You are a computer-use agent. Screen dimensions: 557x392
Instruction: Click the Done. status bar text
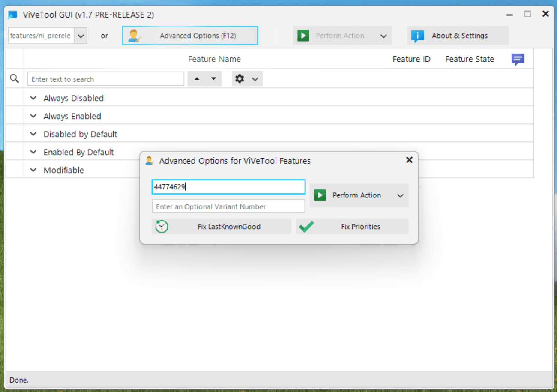point(19,380)
